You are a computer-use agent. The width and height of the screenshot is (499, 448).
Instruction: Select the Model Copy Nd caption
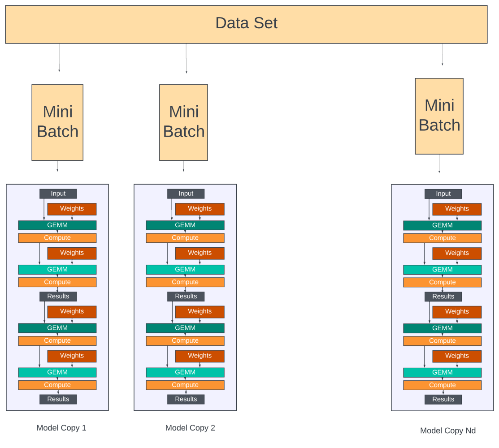[448, 431]
